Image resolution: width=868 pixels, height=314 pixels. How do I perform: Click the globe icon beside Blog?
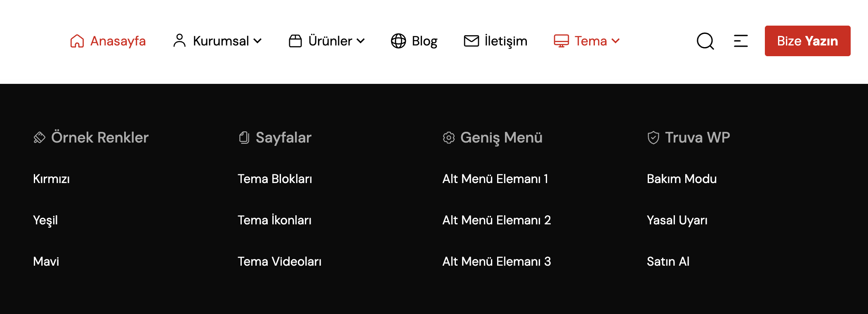point(399,41)
